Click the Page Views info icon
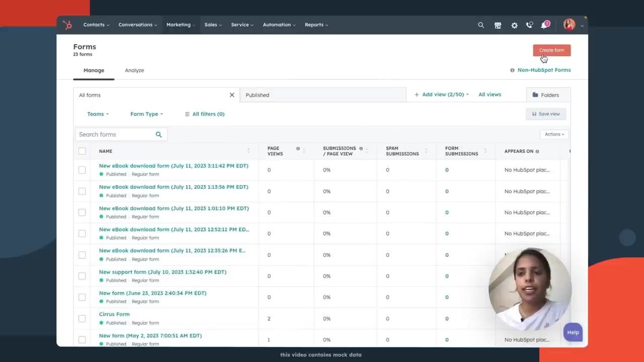The width and height of the screenshot is (644, 362). (298, 148)
